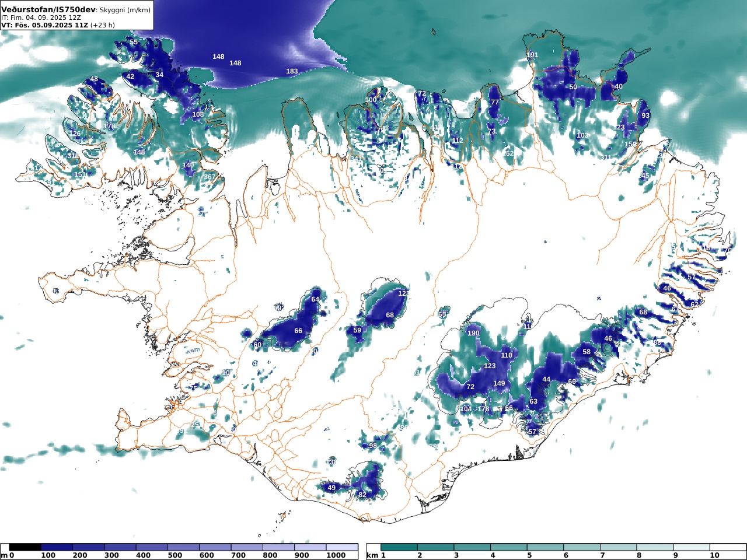
Task: Click the 'm' unit label on the left legend
Action: [4, 556]
